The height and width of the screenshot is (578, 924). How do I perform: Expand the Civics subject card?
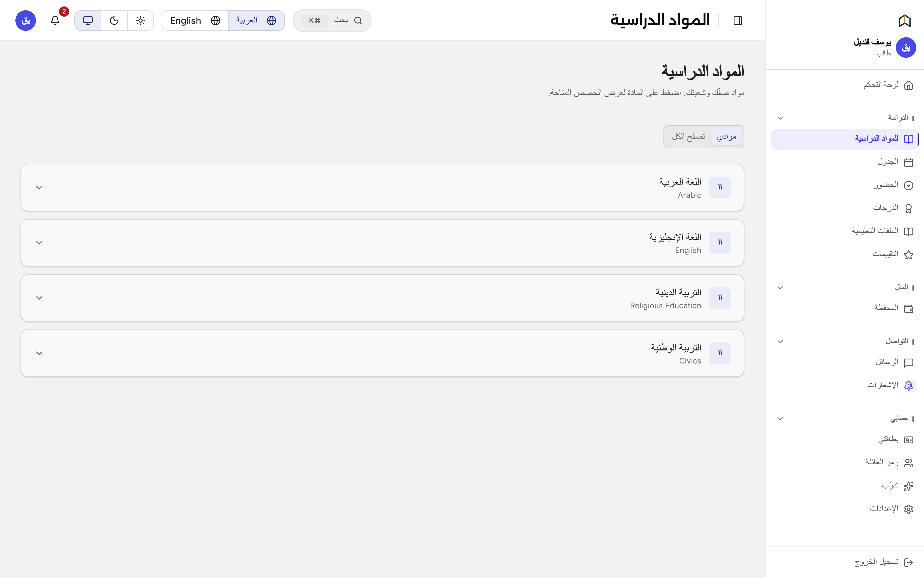(382, 353)
